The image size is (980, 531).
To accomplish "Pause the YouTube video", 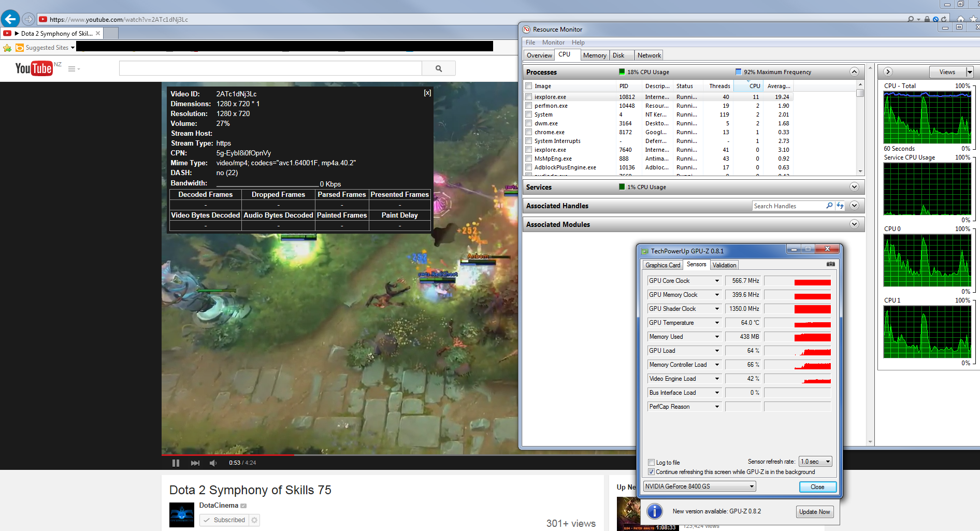I will pyautogui.click(x=176, y=463).
